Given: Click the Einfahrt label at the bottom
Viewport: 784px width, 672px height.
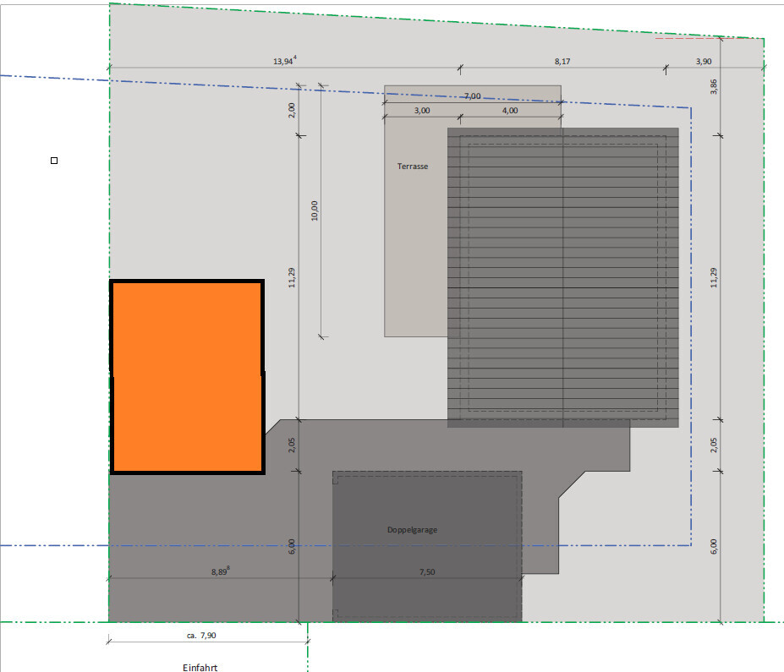Looking at the screenshot, I should click(x=200, y=667).
